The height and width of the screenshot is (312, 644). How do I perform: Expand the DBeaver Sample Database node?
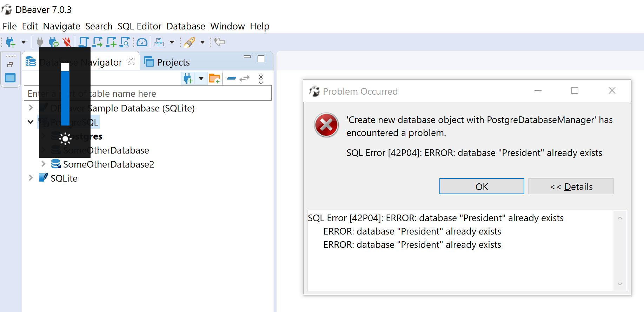point(31,108)
